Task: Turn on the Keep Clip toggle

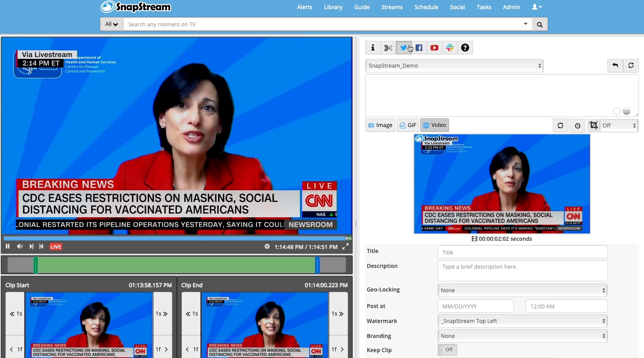Action: [447, 349]
